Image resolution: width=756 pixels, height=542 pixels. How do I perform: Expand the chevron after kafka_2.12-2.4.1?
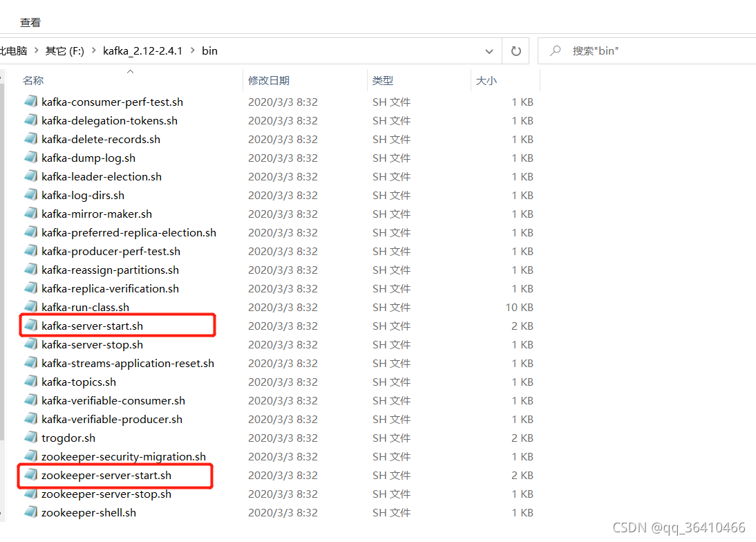[192, 50]
